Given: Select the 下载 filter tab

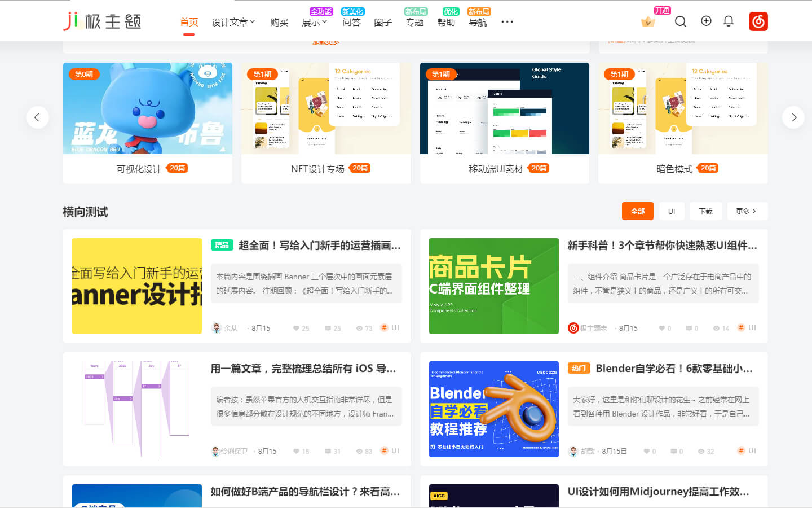Looking at the screenshot, I should tap(705, 211).
